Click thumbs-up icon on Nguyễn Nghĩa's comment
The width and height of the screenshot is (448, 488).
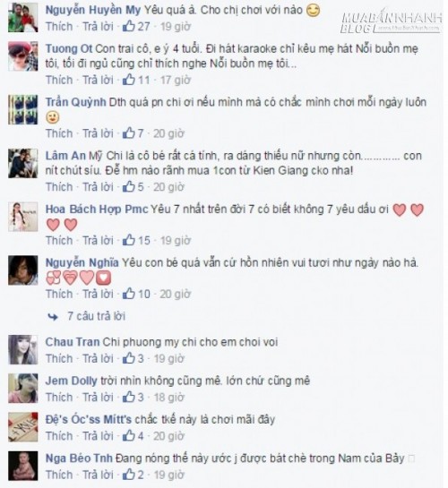[x=129, y=294]
